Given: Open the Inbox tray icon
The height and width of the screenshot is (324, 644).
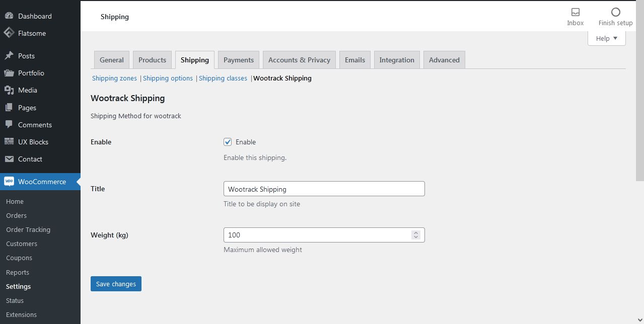Looking at the screenshot, I should click(575, 12).
